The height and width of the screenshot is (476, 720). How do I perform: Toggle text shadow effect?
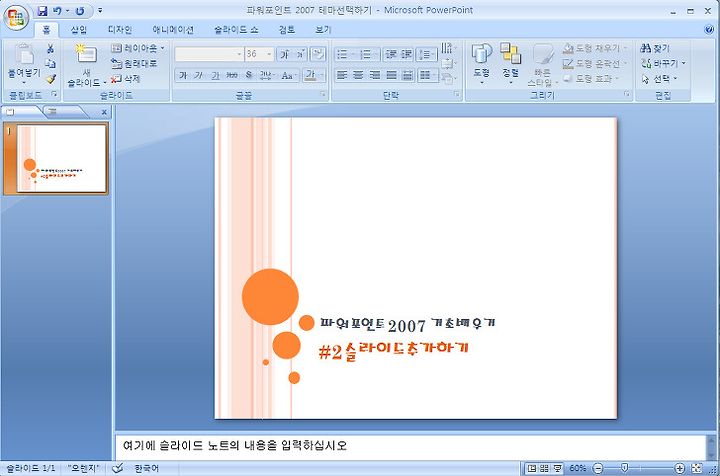point(248,75)
